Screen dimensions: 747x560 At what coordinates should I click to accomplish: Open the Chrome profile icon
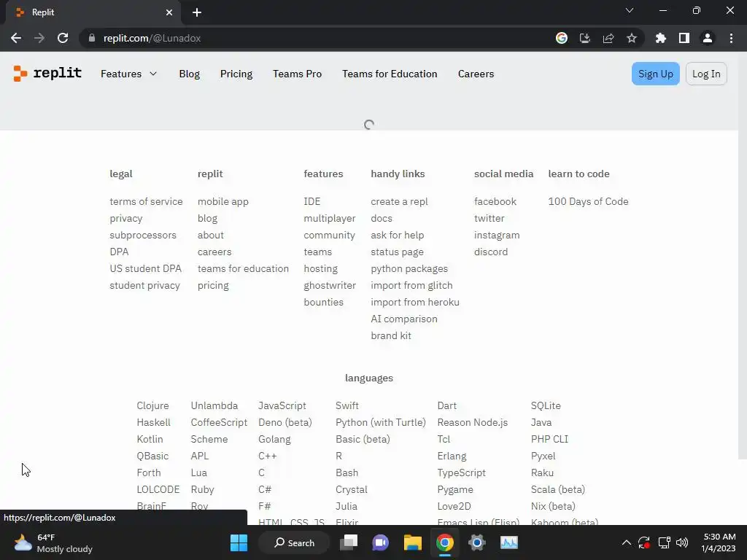click(x=708, y=38)
